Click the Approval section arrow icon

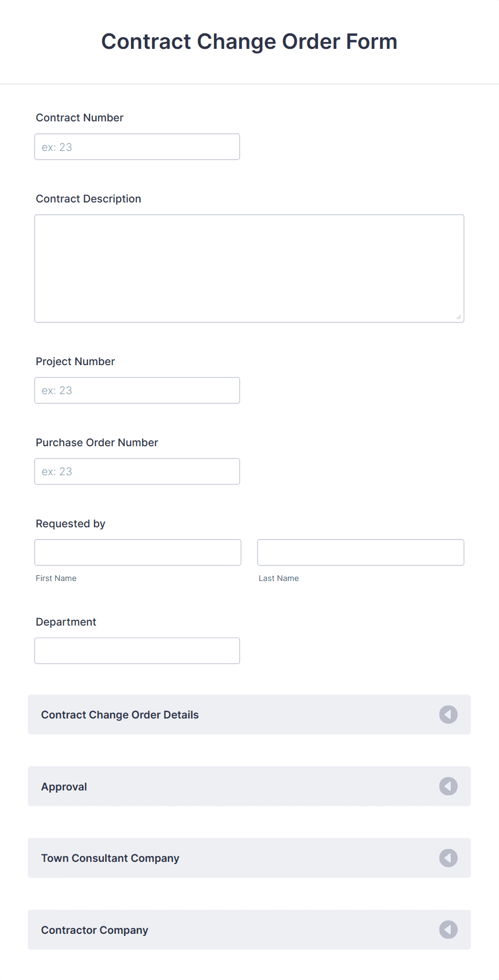click(448, 786)
